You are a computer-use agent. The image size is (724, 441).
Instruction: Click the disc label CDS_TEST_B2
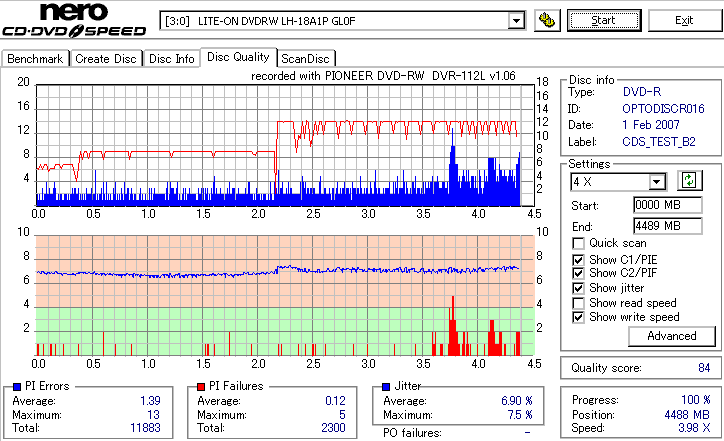click(658, 142)
